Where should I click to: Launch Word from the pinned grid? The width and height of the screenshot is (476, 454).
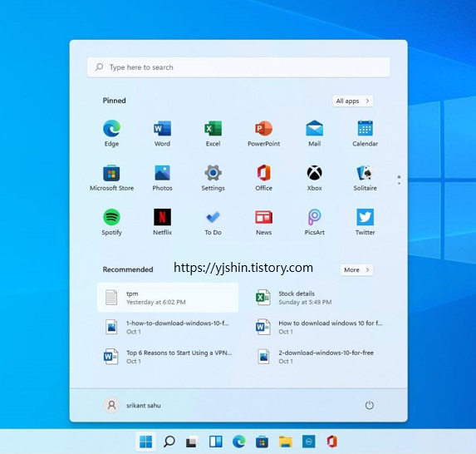(162, 133)
